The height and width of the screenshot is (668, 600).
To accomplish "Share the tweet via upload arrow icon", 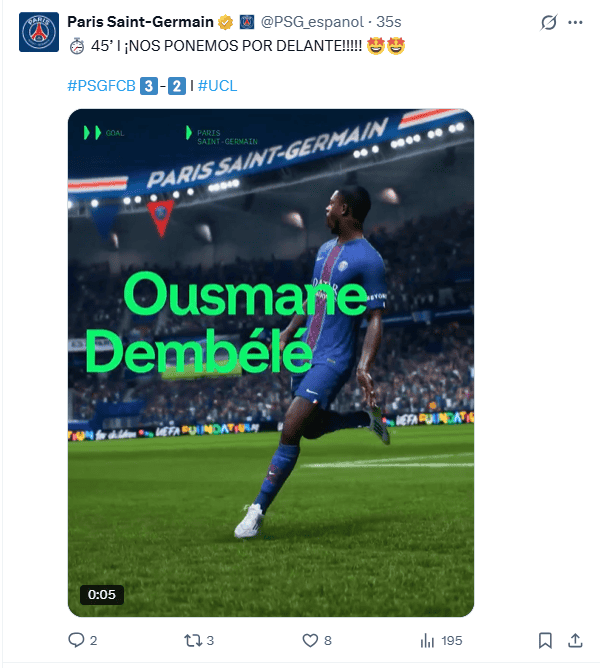I will pos(575,640).
